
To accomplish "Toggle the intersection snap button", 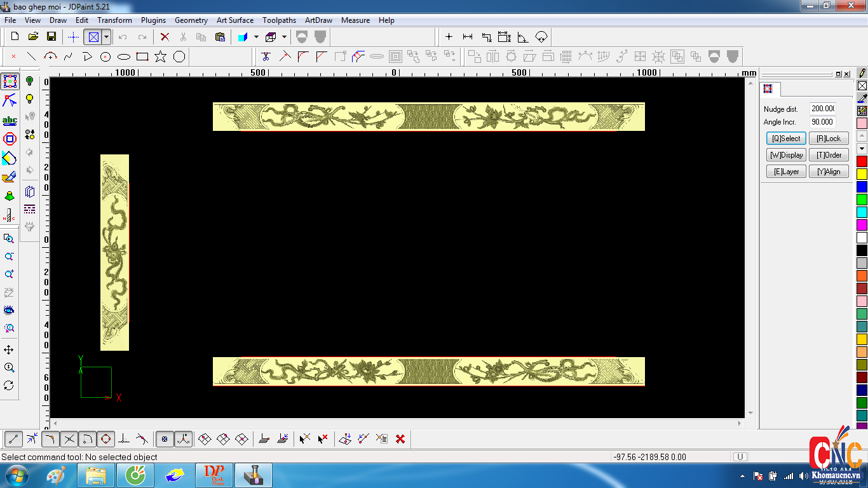I will point(69,438).
